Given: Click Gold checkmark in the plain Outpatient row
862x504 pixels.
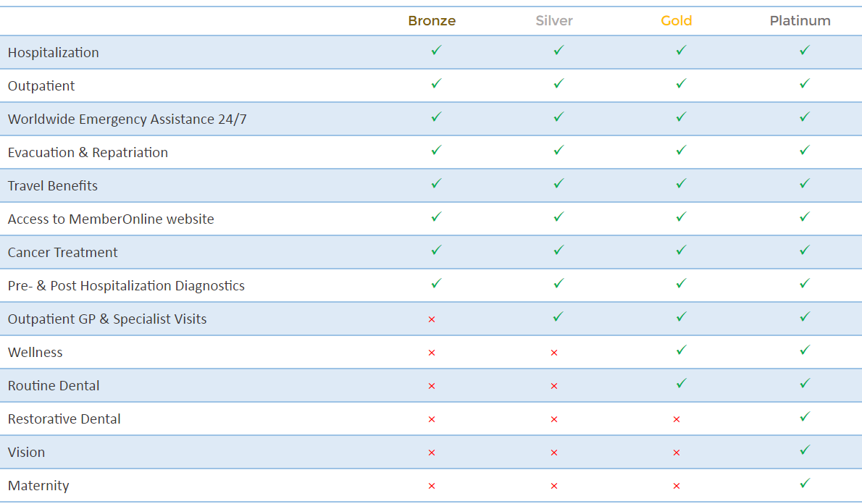Looking at the screenshot, I should 682,83.
